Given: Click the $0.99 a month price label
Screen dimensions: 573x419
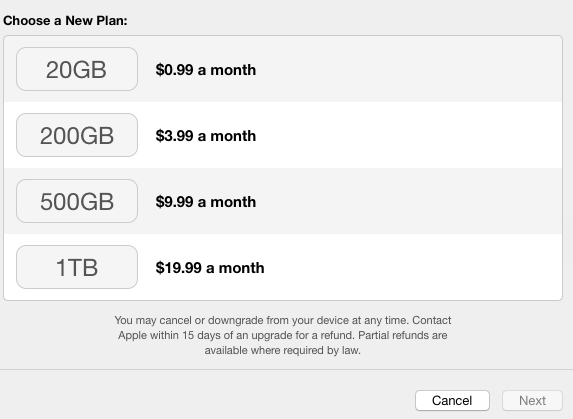Looking at the screenshot, I should pos(206,70).
